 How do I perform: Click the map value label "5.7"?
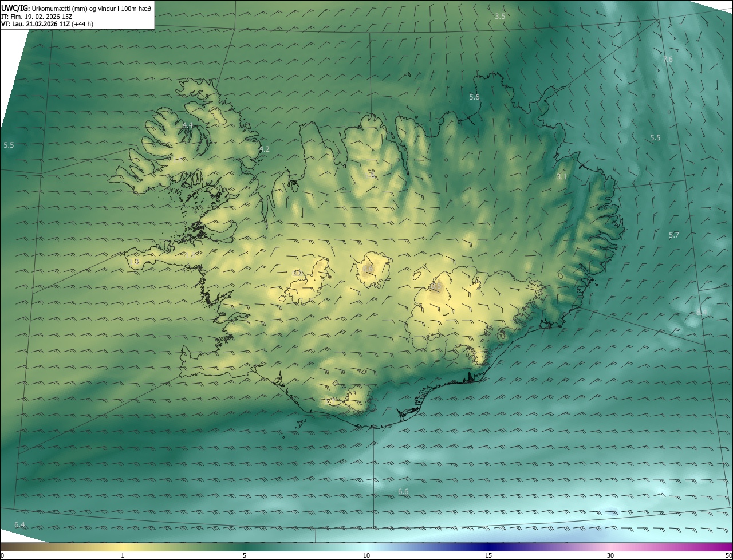tap(673, 235)
